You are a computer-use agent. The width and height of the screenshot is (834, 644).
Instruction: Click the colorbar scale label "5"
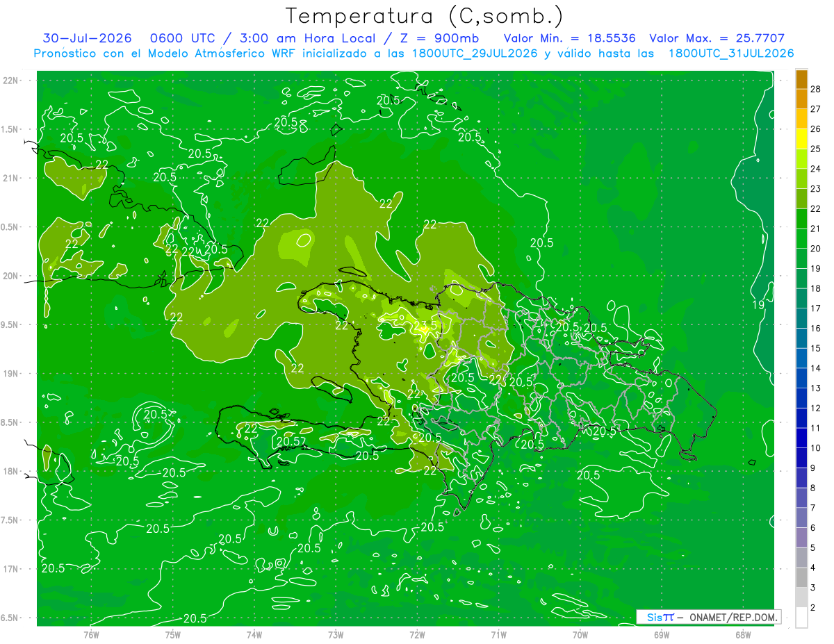(x=813, y=548)
